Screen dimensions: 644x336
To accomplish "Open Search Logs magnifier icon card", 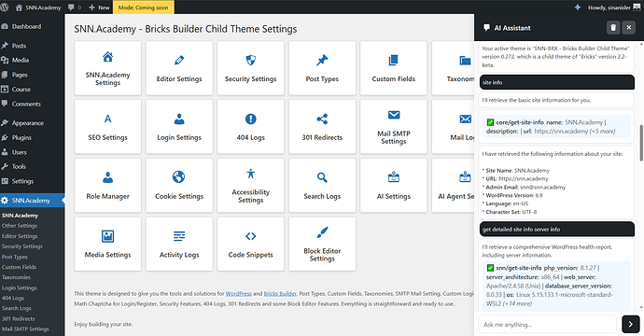I will point(322,185).
